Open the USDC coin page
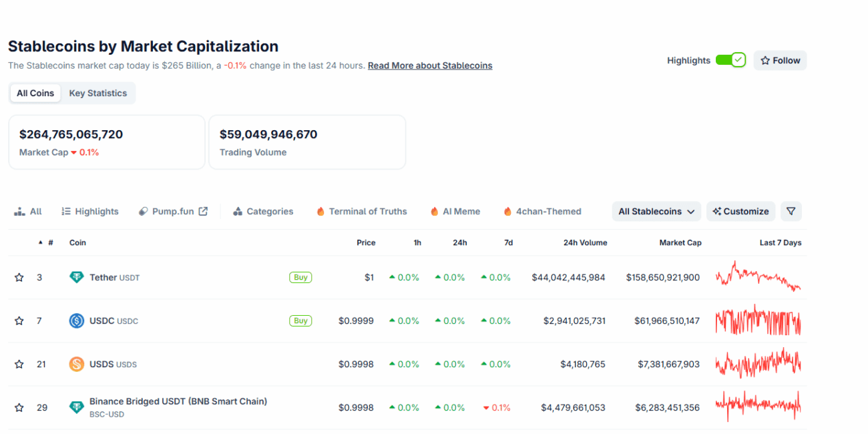The width and height of the screenshot is (868, 434). (114, 320)
